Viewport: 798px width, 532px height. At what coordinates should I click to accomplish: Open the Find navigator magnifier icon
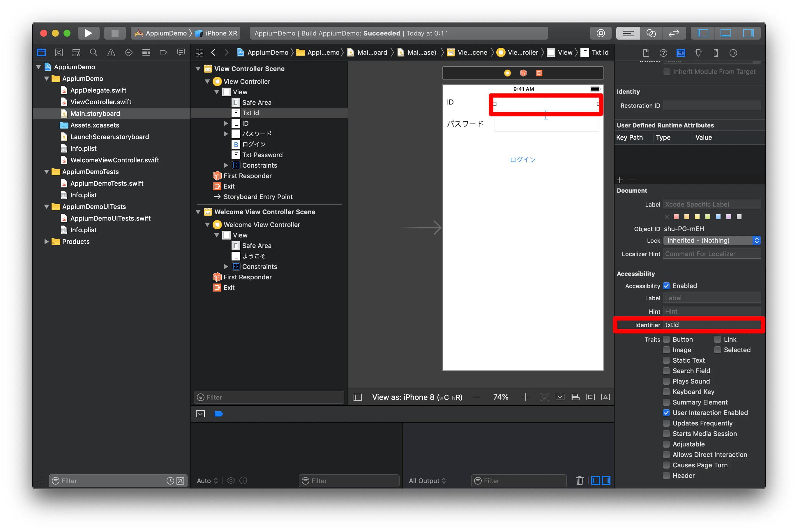pyautogui.click(x=93, y=53)
